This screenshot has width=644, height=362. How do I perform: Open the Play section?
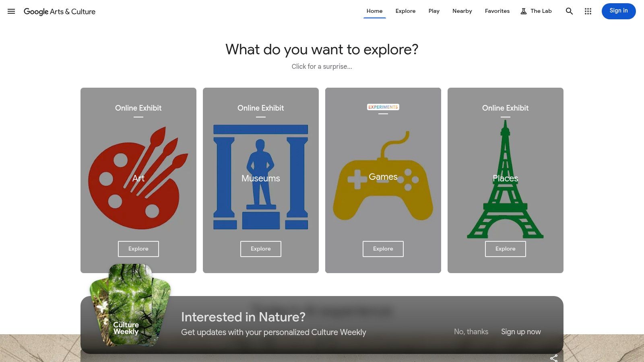pos(434,11)
